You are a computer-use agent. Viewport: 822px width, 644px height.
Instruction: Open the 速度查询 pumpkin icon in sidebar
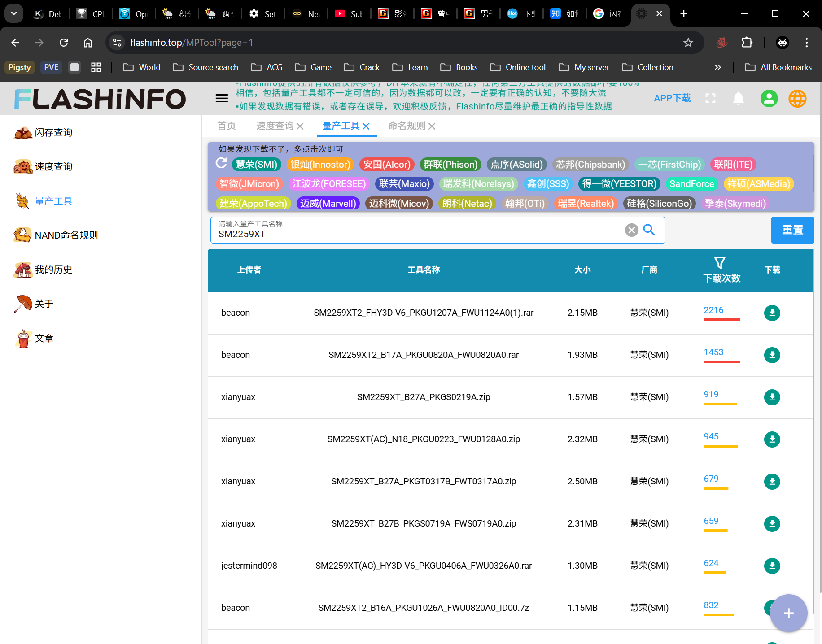coord(22,166)
